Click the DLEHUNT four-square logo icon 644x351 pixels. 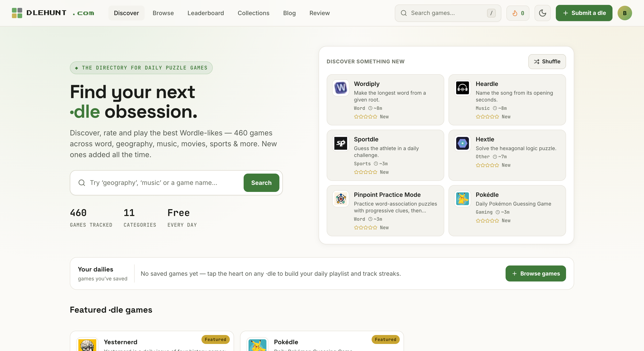point(17,13)
